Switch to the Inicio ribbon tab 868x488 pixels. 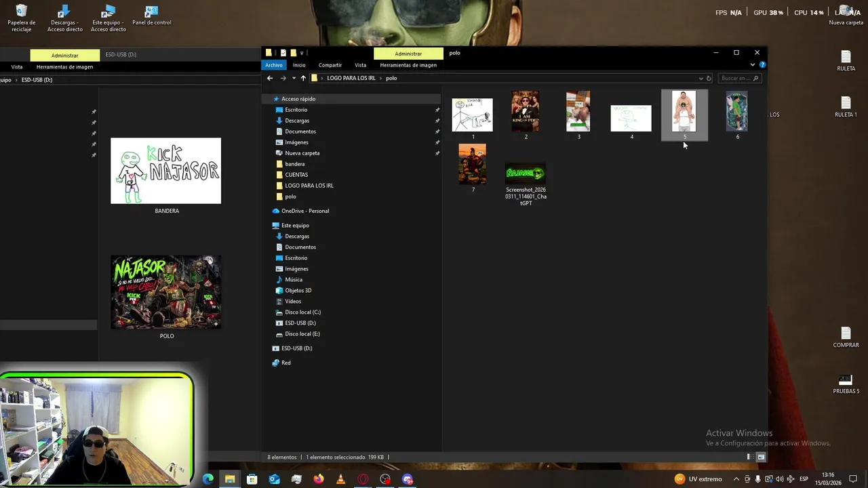(299, 65)
